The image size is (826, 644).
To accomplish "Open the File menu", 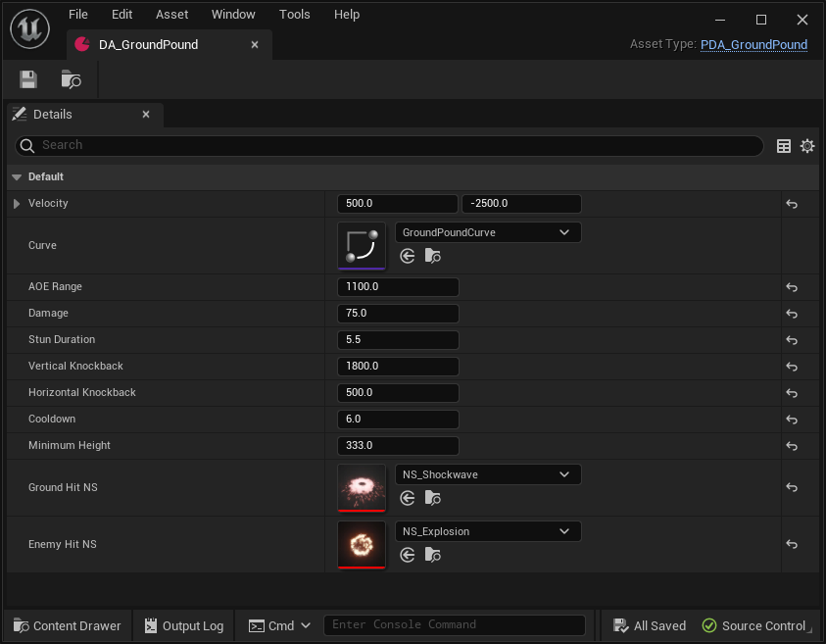I will [78, 15].
